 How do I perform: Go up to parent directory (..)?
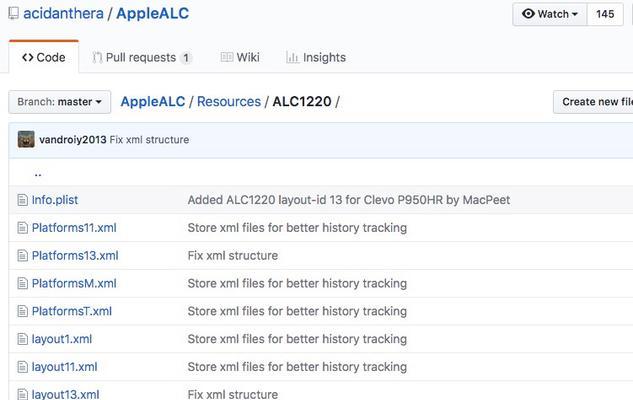(x=38, y=174)
